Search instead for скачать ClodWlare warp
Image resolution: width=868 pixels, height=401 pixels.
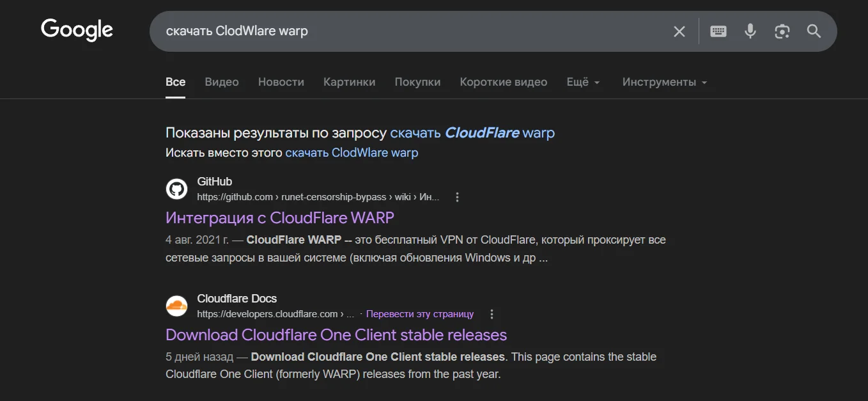click(x=352, y=153)
